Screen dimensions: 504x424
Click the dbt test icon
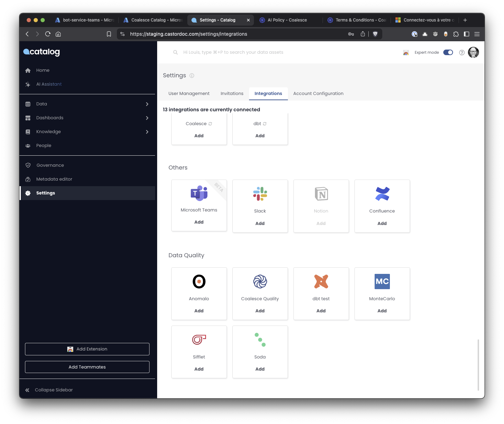click(x=321, y=282)
